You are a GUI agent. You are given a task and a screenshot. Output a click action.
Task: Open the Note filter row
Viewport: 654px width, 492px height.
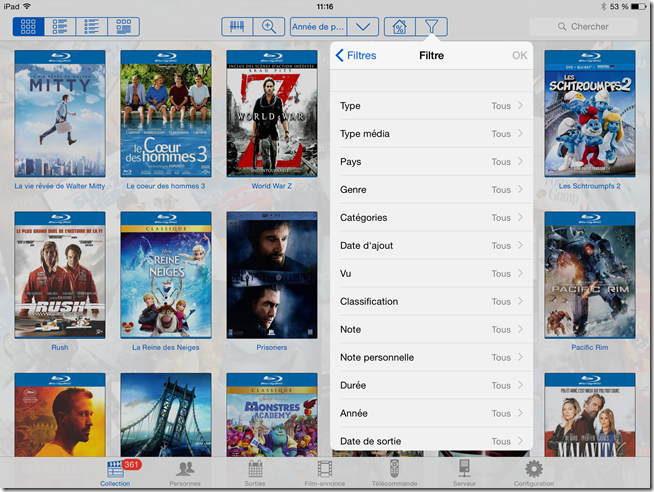431,329
